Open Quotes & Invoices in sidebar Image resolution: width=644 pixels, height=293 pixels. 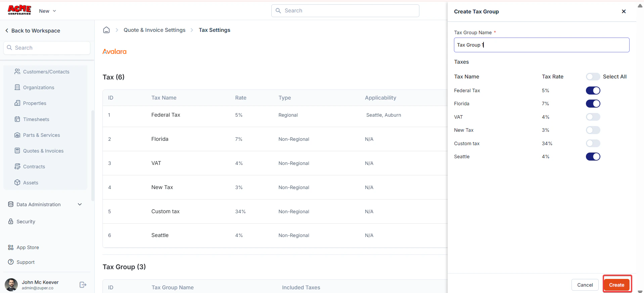pyautogui.click(x=43, y=151)
